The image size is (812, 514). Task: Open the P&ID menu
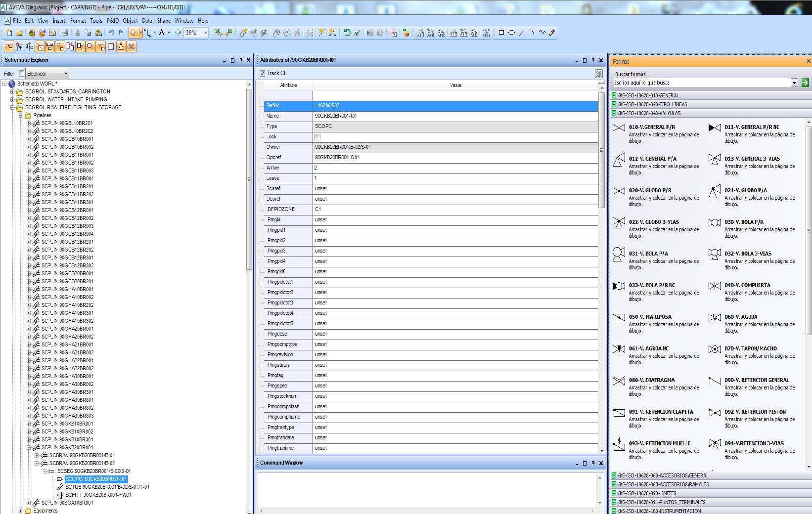tap(113, 21)
